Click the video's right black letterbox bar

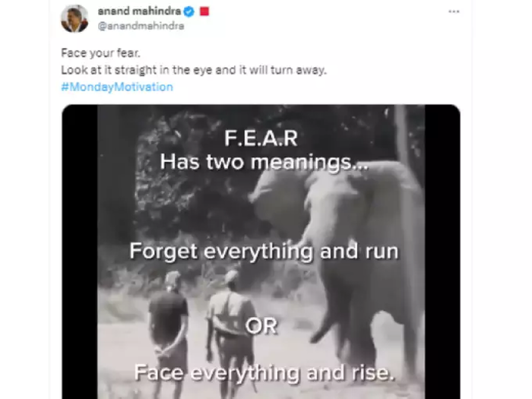[x=442, y=251]
